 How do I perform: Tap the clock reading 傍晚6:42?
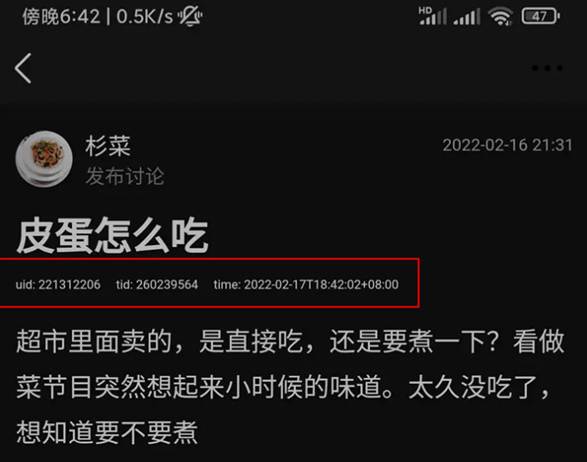pos(61,17)
